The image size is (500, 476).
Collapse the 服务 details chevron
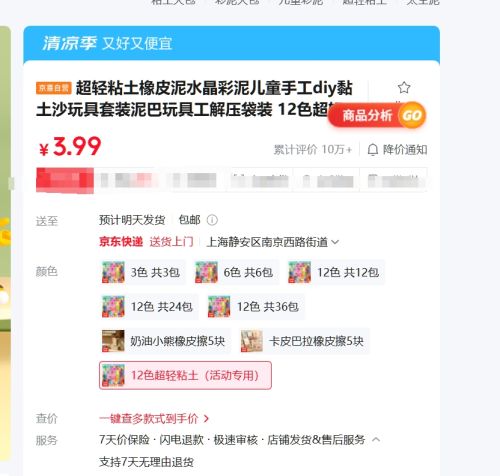(x=376, y=440)
